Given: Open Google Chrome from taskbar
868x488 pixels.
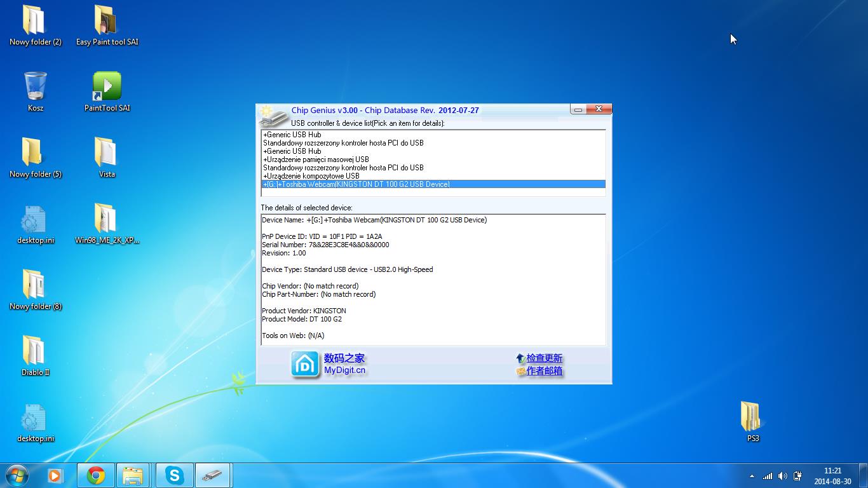Looking at the screenshot, I should pyautogui.click(x=96, y=475).
